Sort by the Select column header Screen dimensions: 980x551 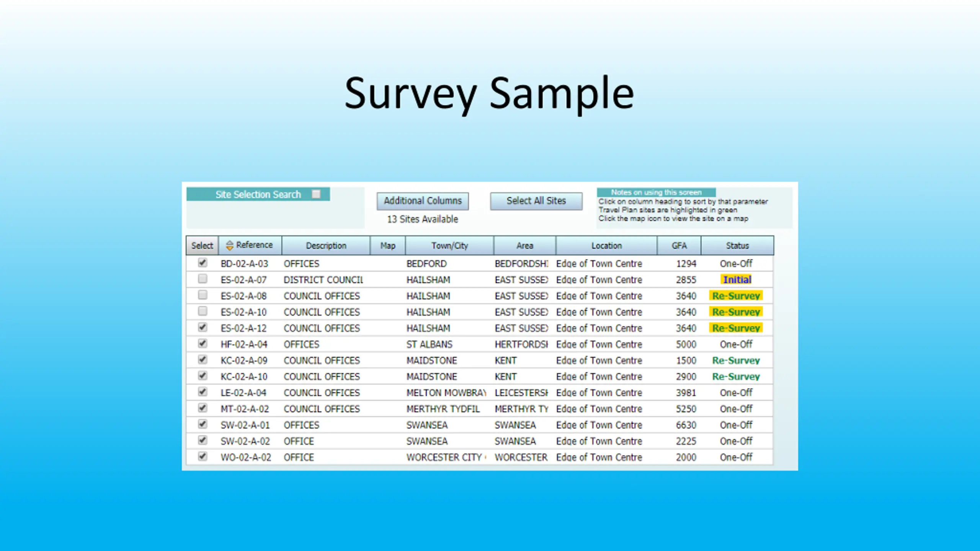click(x=202, y=246)
